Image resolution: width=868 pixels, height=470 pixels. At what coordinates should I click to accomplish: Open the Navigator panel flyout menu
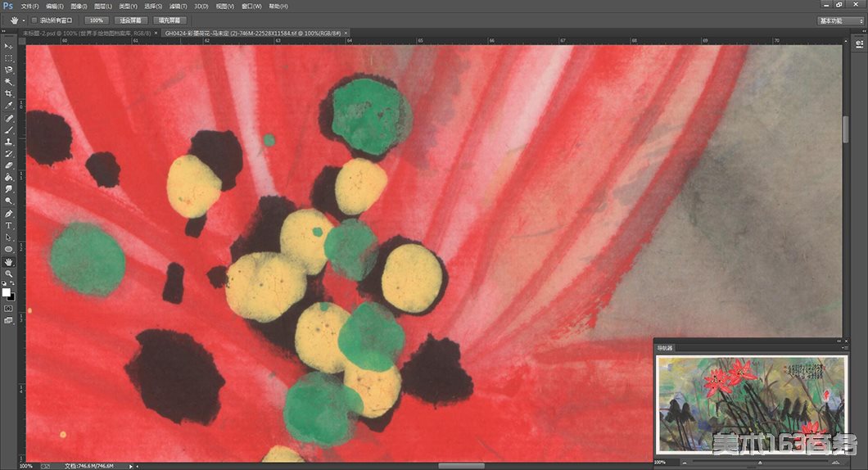click(x=845, y=348)
